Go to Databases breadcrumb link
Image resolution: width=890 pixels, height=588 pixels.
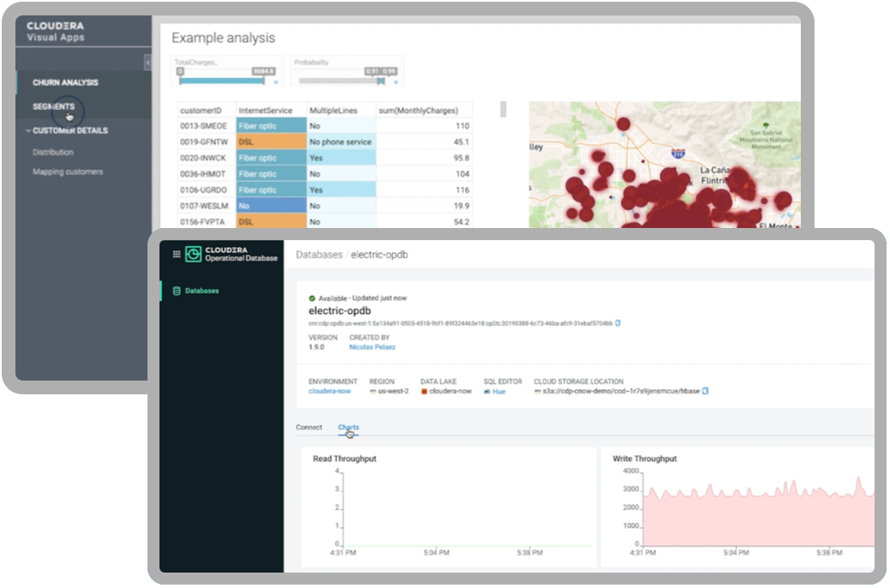[x=319, y=255]
